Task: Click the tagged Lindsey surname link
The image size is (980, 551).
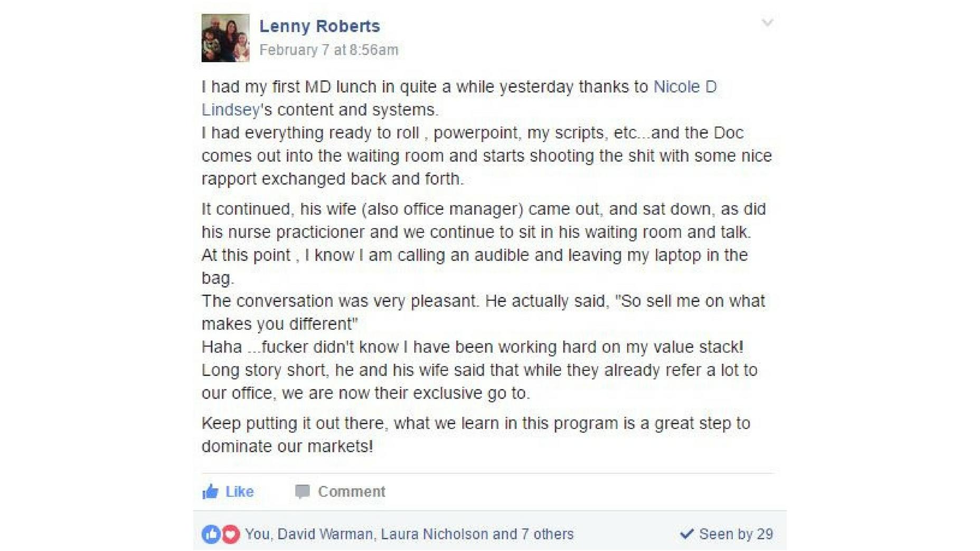Action: coord(231,110)
